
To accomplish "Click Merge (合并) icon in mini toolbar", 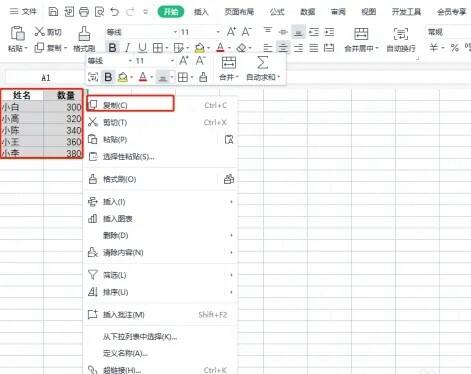I will (x=229, y=63).
